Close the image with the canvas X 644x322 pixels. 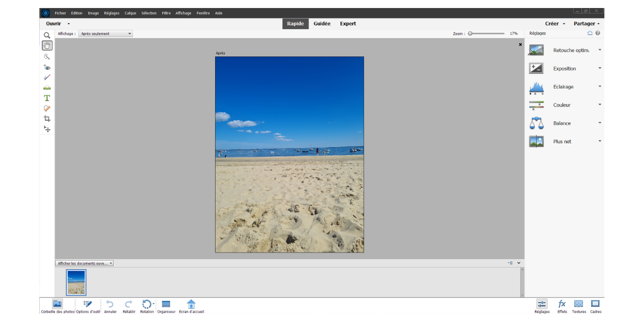pos(520,45)
